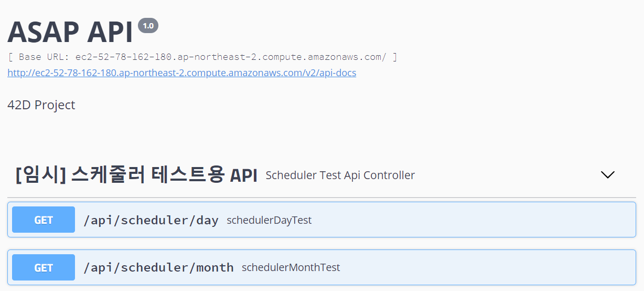Collapse the Scheduler Test section chevron arrow
The width and height of the screenshot is (644, 291).
(607, 175)
